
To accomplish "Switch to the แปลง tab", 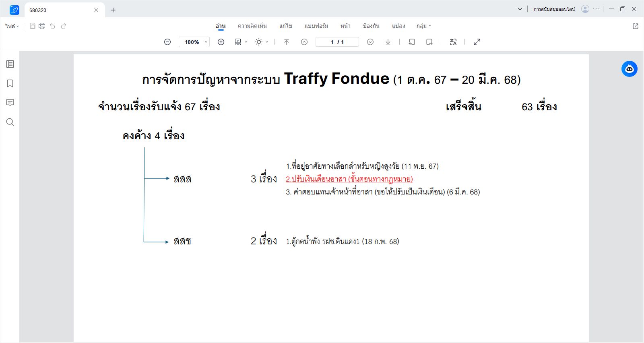I will (x=398, y=26).
